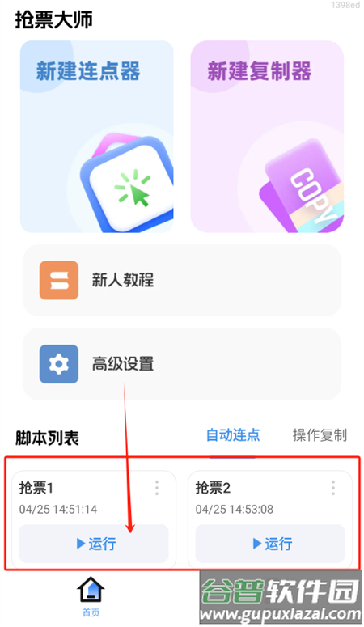The height and width of the screenshot is (627, 364).
Task: Open three-dot menu for 抢票1
Action: (157, 488)
